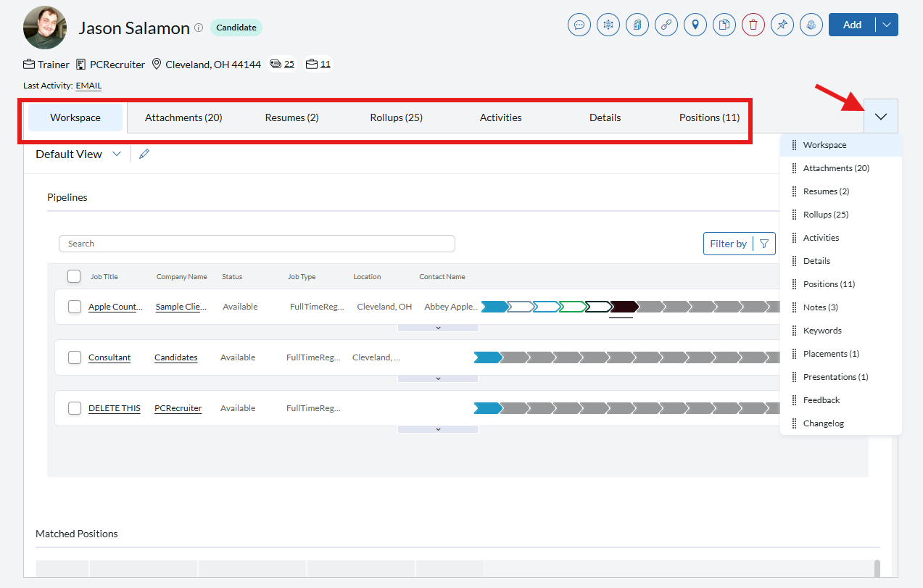Open the Add button dropdown arrow
This screenshot has height=588, width=923.
point(887,25)
